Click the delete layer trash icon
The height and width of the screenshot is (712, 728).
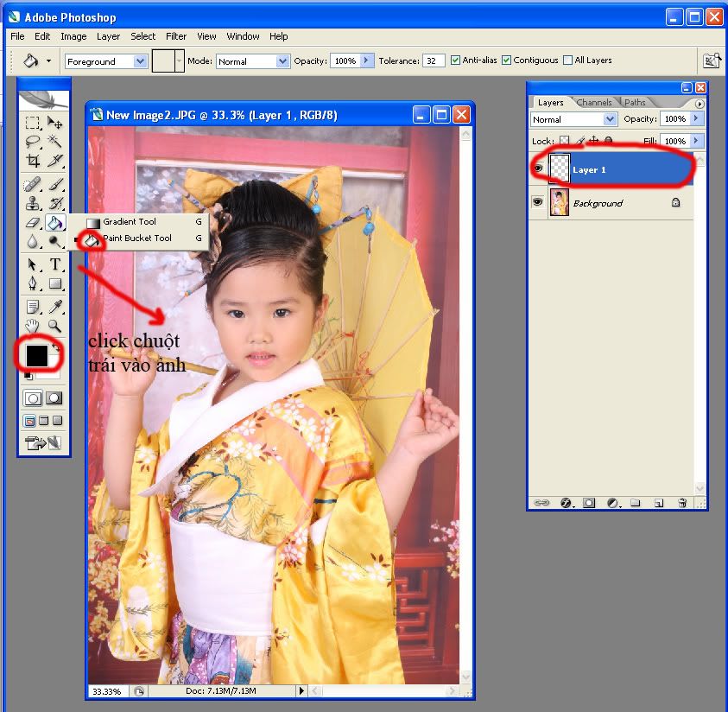coord(682,502)
